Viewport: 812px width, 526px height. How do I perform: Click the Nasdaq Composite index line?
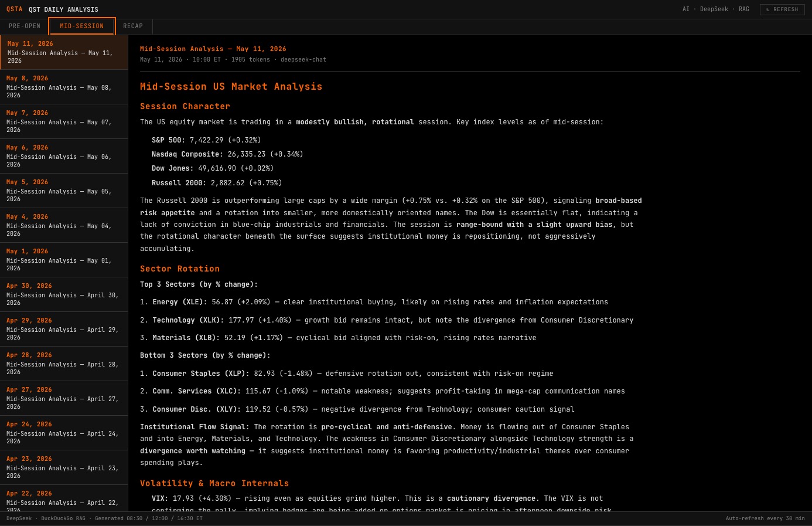[227, 154]
